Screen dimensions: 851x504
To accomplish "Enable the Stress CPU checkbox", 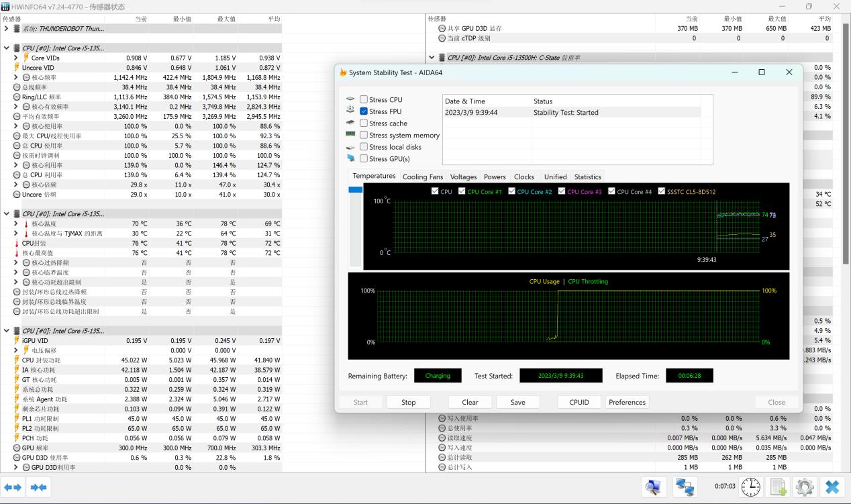I will [364, 100].
